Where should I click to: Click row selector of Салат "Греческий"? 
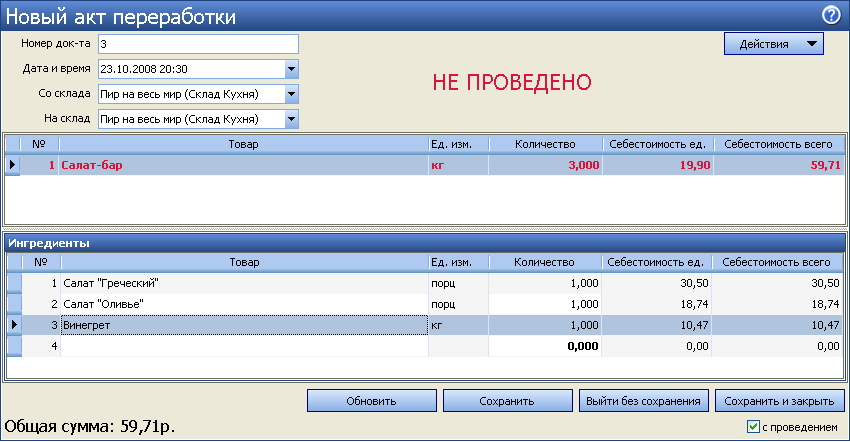click(x=14, y=283)
